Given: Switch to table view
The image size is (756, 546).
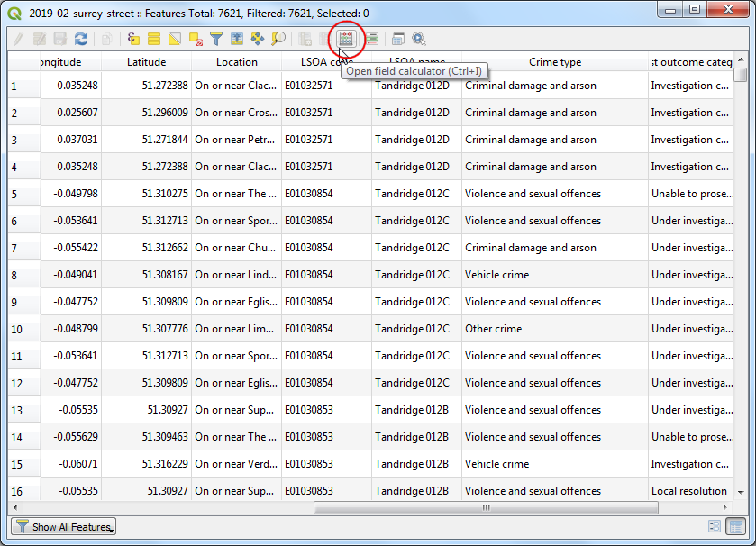Looking at the screenshot, I should pos(734,526).
